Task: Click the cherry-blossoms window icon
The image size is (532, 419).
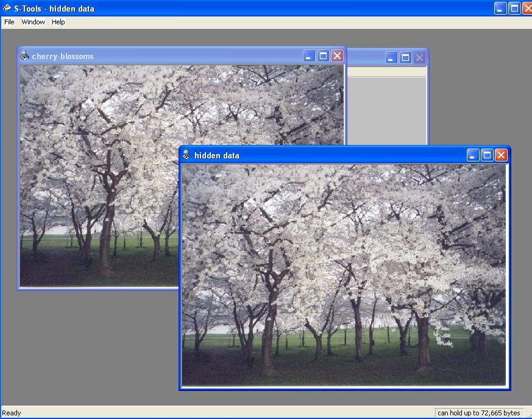Action: (24, 55)
